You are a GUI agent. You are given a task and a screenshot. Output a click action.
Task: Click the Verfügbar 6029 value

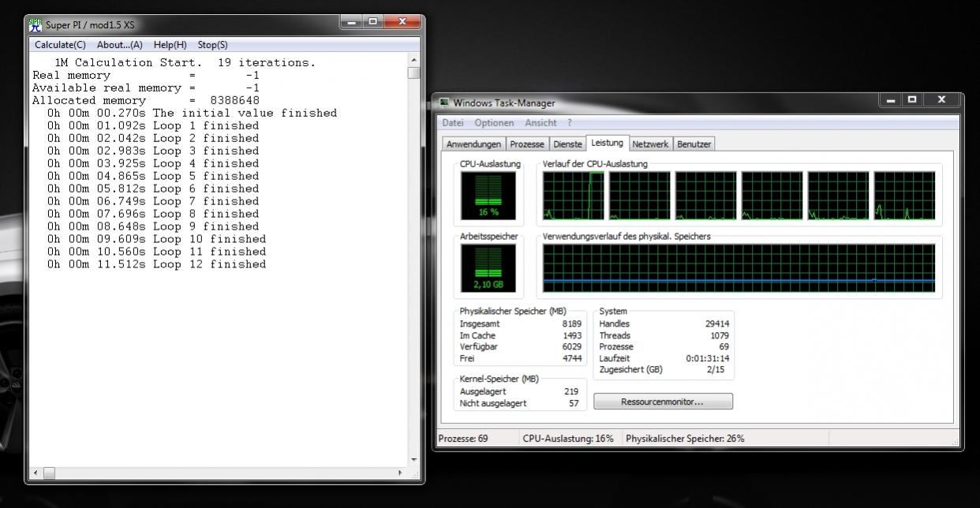click(571, 346)
